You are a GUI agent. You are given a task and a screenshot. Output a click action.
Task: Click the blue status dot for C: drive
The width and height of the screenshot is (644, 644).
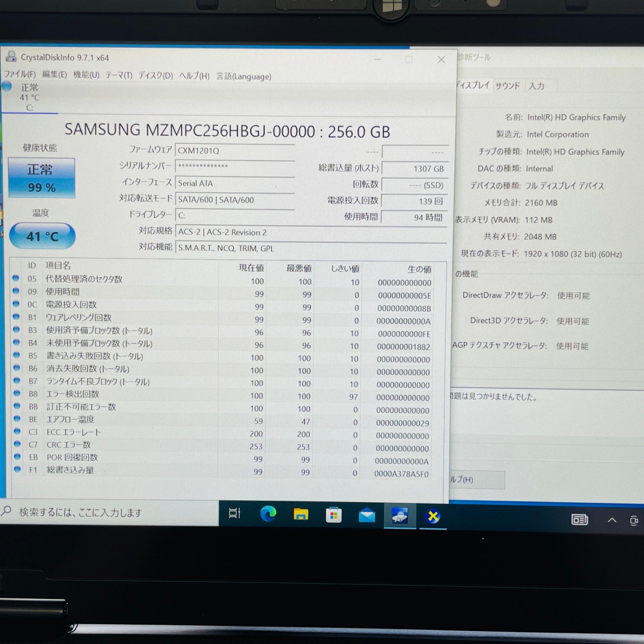click(7, 86)
